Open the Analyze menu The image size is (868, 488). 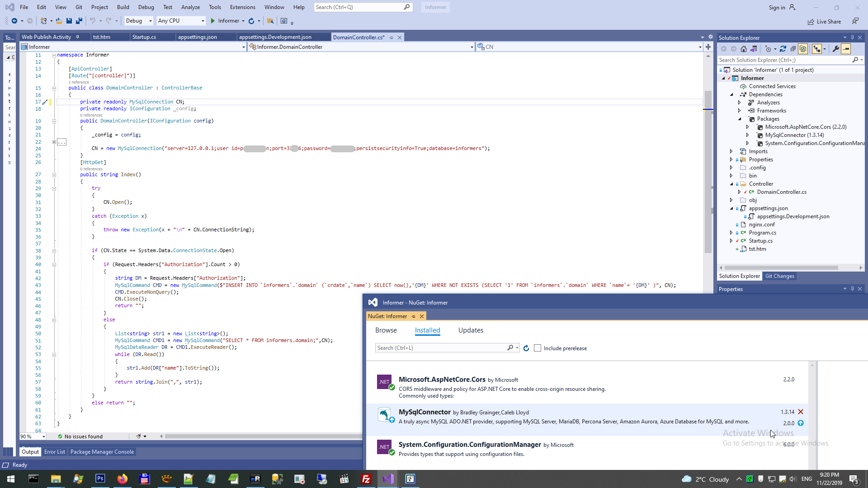point(190,7)
